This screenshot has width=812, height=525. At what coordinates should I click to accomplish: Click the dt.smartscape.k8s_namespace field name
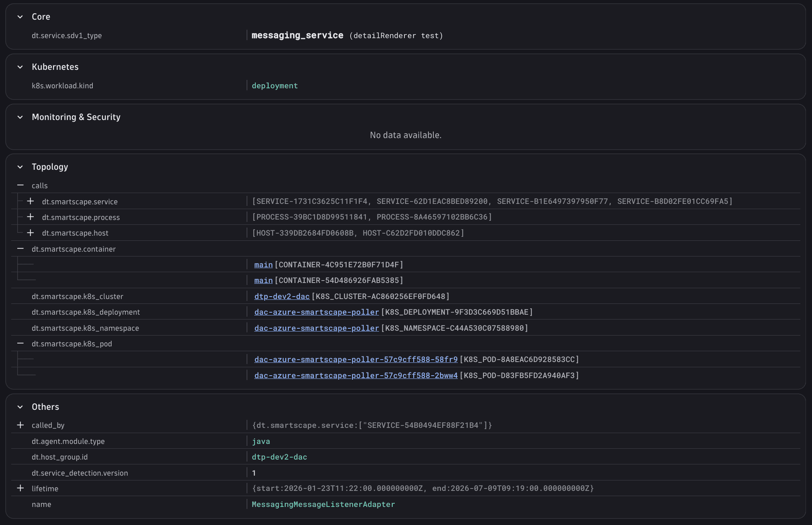[85, 328]
